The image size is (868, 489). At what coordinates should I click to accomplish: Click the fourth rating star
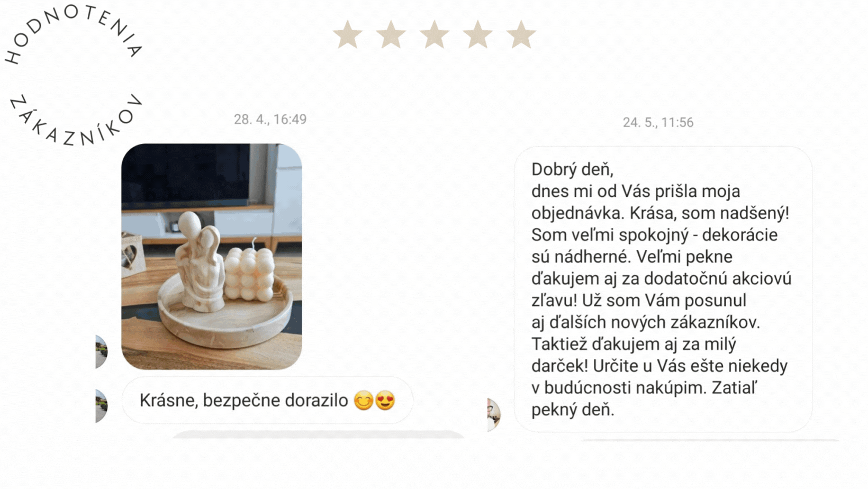[478, 35]
